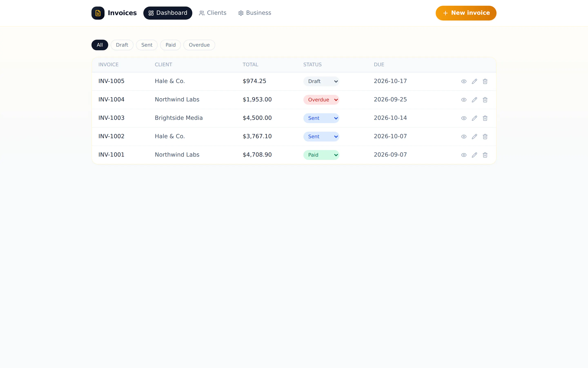Delete invoice INV-1004 using trash icon

[x=485, y=100]
